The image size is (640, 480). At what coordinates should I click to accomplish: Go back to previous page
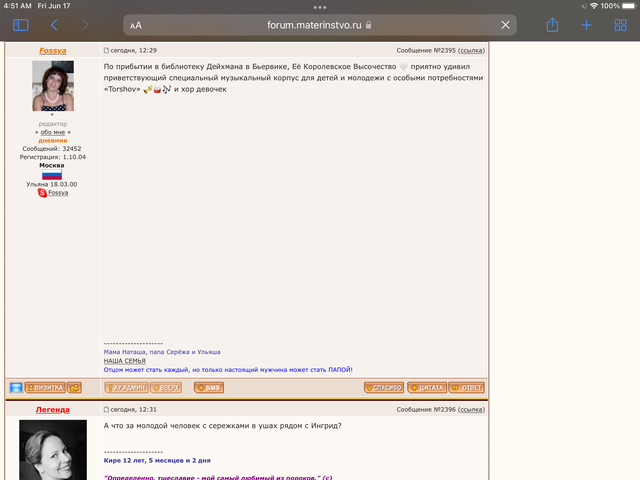(54, 25)
